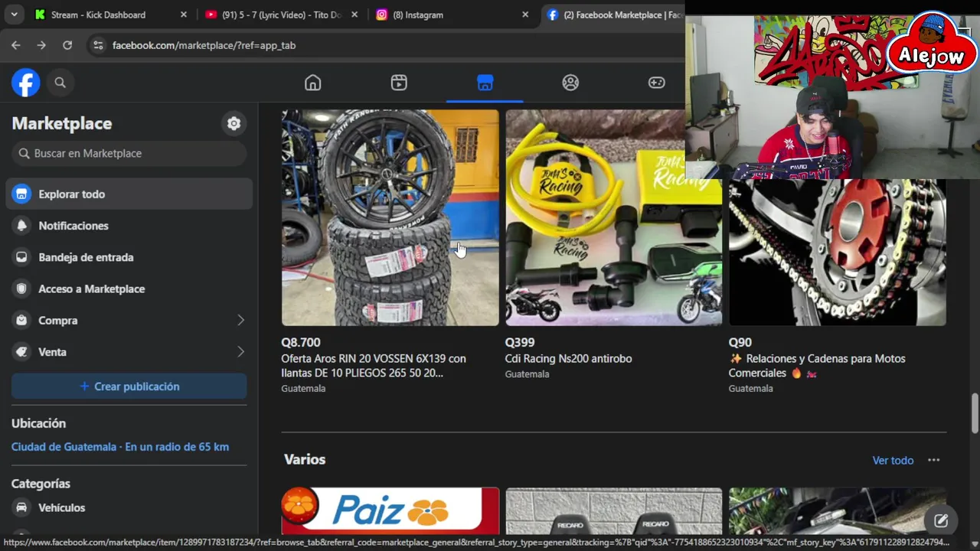
Task: Open Bandeja de entrada
Action: (129, 257)
